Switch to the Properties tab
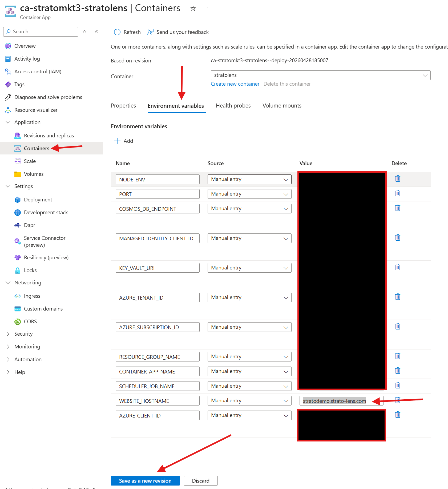This screenshot has height=489, width=448. pos(123,106)
